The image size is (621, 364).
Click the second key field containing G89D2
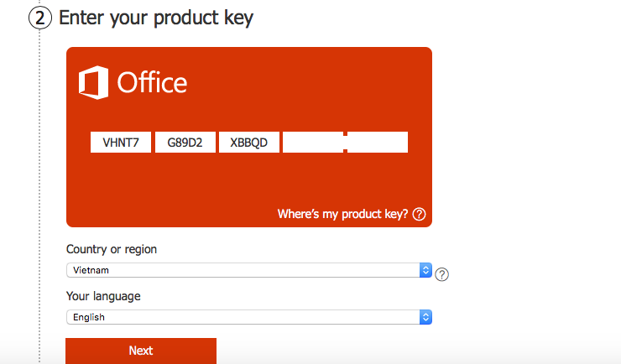click(x=185, y=142)
